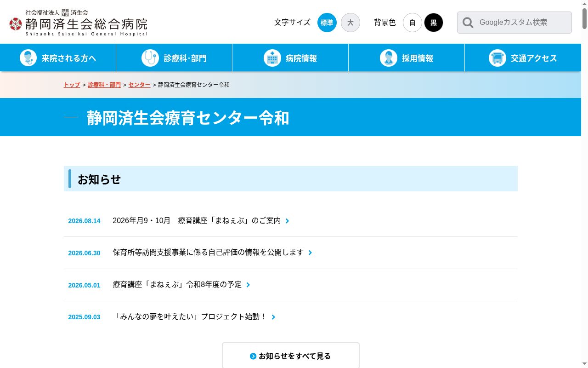Click the 静岡済生会総合病院 site title
The image size is (588, 368).
pos(87,24)
